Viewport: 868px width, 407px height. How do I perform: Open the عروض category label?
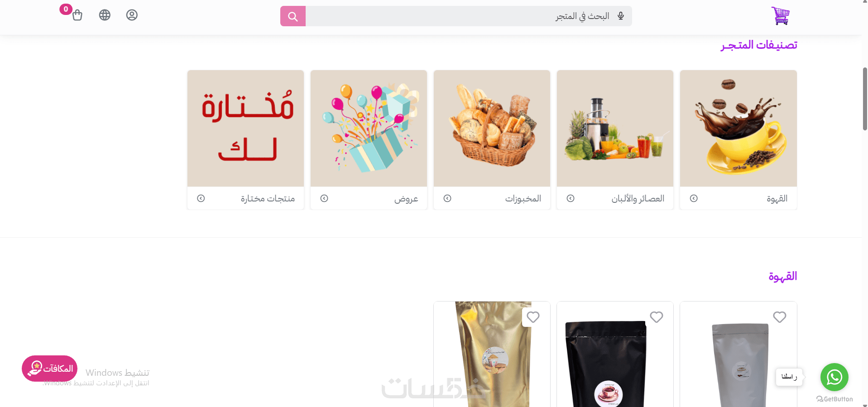point(406,199)
